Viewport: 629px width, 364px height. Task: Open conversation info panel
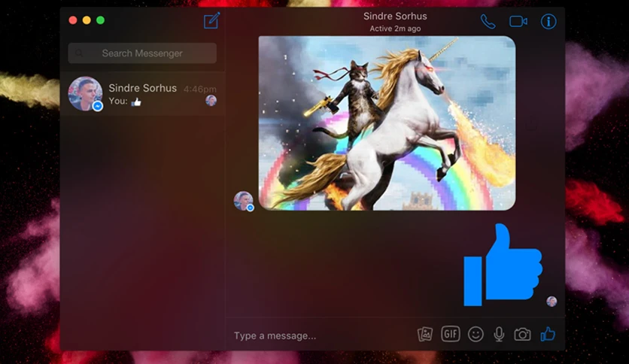548,21
